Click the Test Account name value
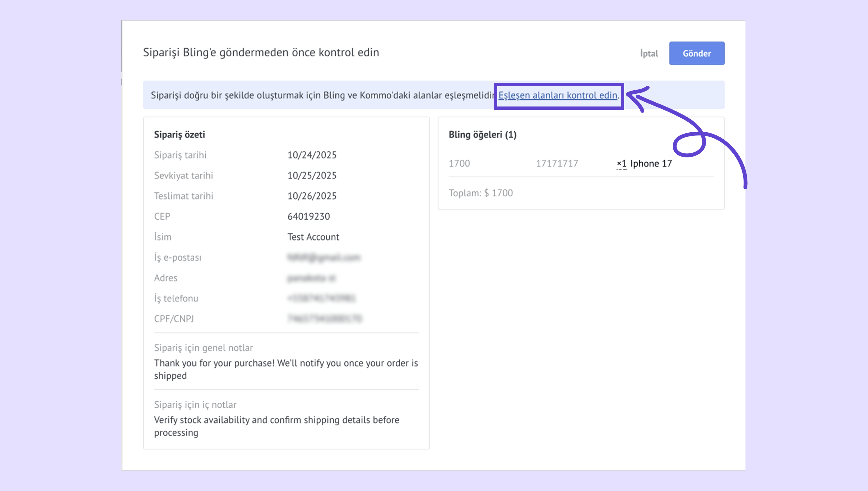This screenshot has height=491, width=868. click(x=313, y=237)
